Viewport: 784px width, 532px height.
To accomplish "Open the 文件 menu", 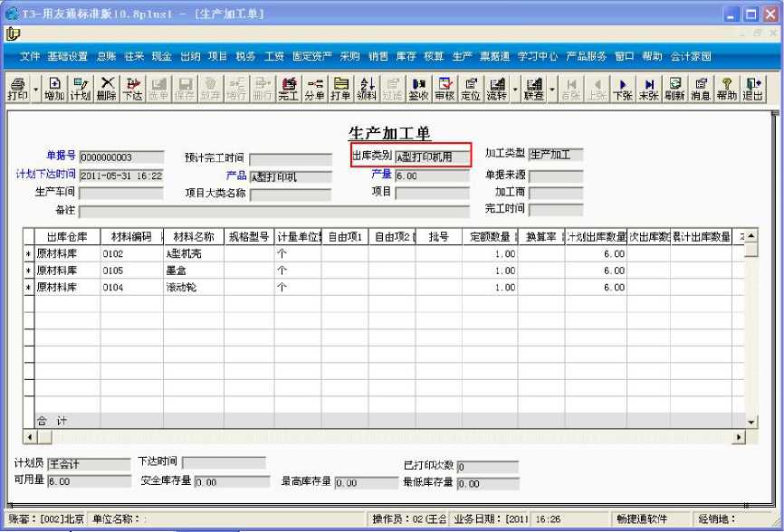I will (30, 56).
